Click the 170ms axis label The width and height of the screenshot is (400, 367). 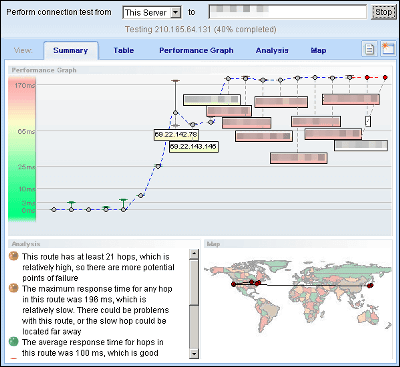point(24,86)
